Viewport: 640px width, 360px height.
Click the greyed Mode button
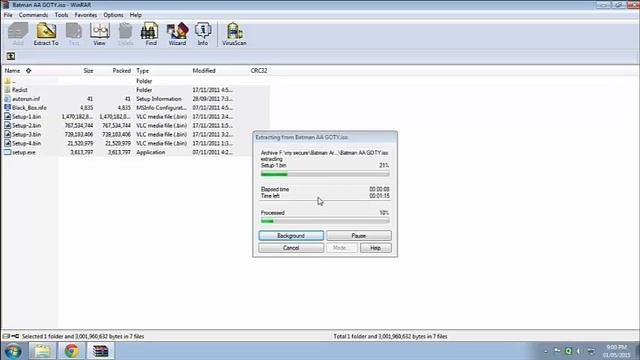pyautogui.click(x=342, y=248)
